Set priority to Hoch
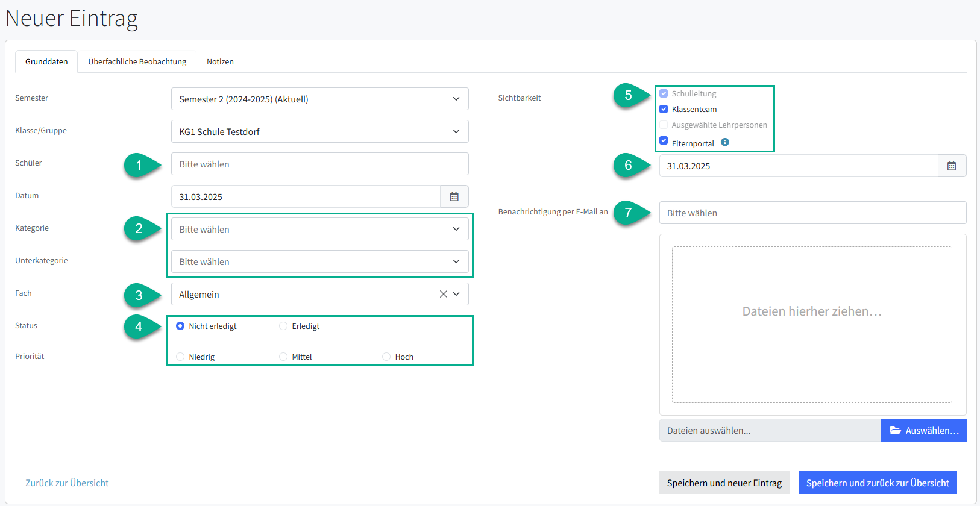The width and height of the screenshot is (980, 506). (386, 357)
